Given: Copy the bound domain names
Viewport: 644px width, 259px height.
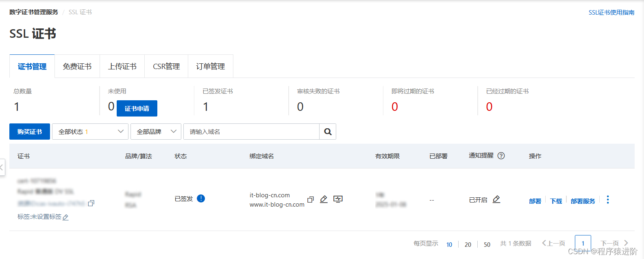Looking at the screenshot, I should click(311, 199).
